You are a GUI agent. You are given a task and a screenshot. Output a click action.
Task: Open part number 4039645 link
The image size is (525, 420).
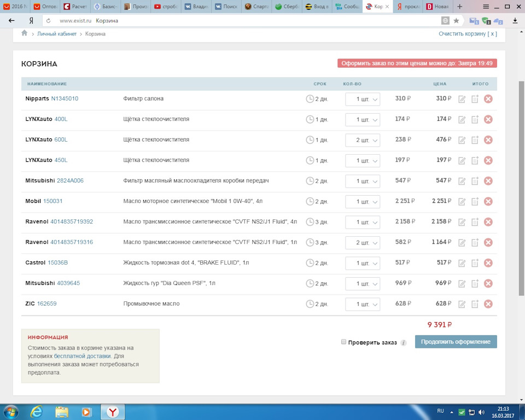pos(68,283)
